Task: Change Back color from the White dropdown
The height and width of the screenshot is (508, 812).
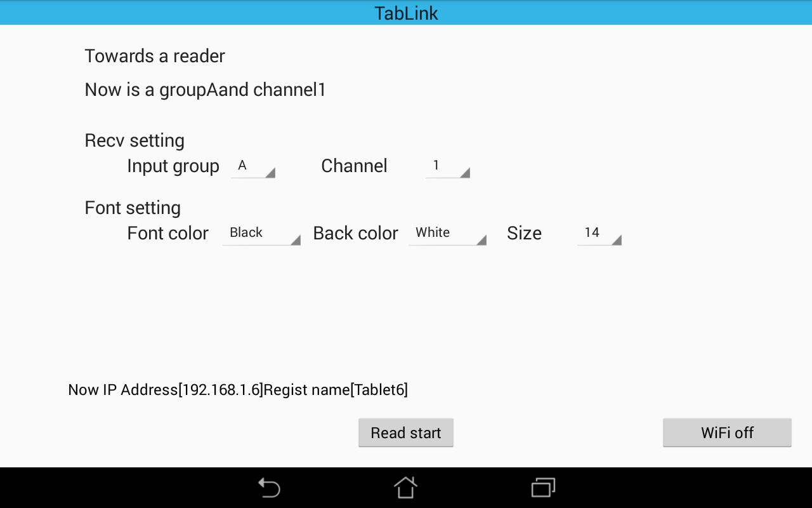Action: 447,234
